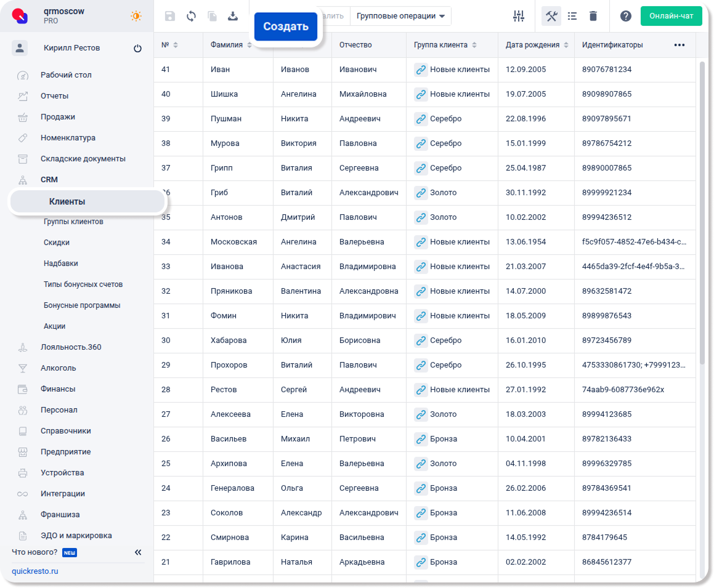Open the Групповые операции dropdown

pyautogui.click(x=400, y=16)
